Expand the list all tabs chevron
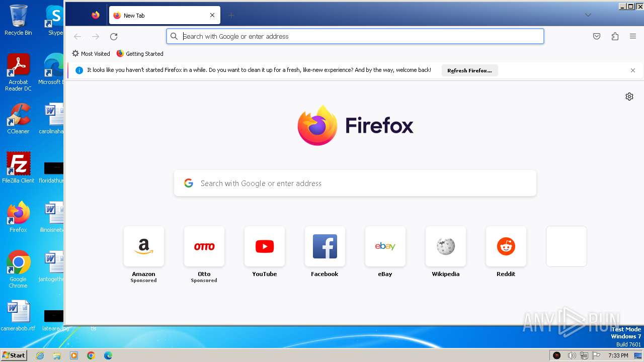Viewport: 644px width, 362px height. pos(588,15)
